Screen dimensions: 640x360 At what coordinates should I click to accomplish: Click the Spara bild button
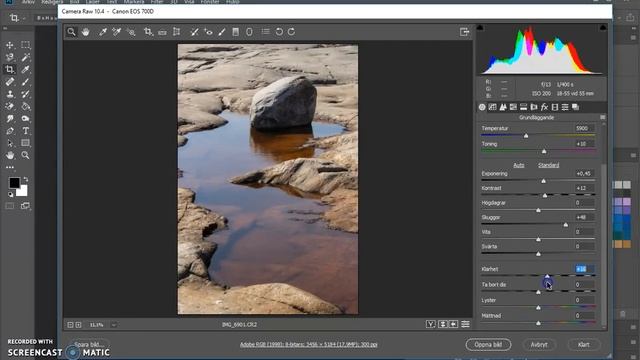pos(89,344)
